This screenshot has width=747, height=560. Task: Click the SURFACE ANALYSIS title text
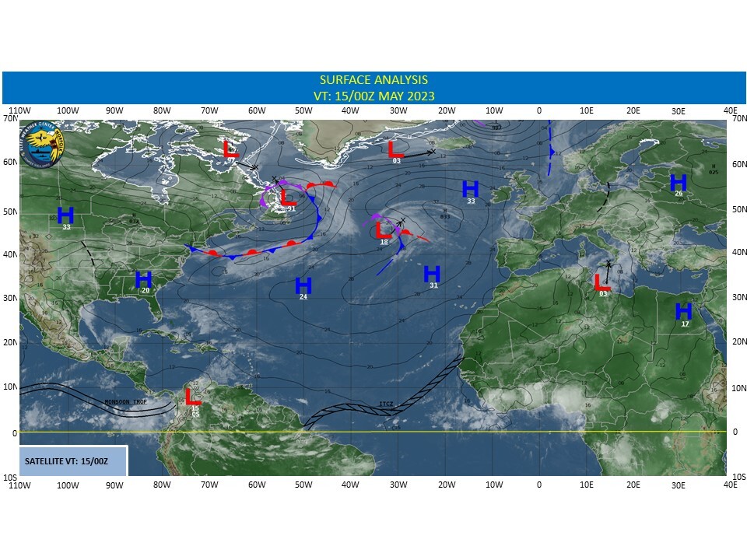[x=373, y=80]
